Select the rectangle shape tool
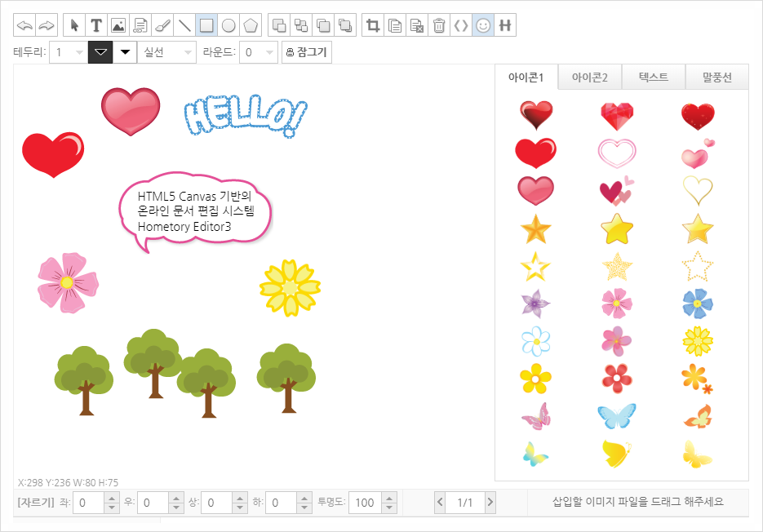Image resolution: width=763 pixels, height=532 pixels. coord(206,25)
